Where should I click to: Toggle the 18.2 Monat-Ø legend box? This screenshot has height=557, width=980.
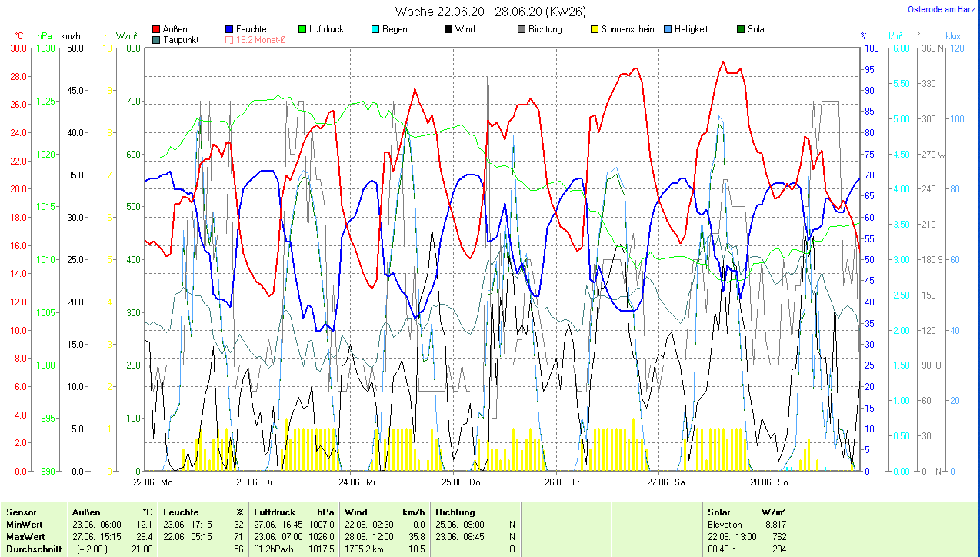(x=230, y=40)
